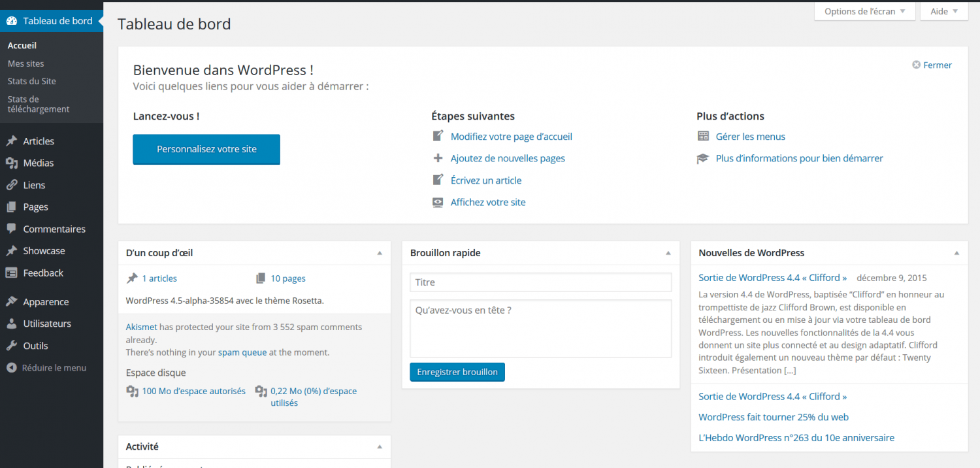980x468 pixels.
Task: Click edit icon beside Écrivez un article
Action: coord(438,180)
